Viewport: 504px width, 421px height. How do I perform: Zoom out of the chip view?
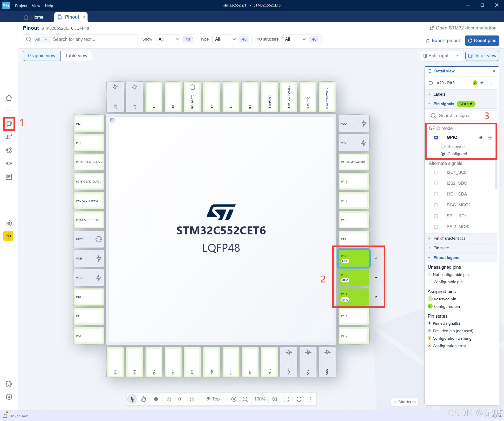(x=245, y=399)
